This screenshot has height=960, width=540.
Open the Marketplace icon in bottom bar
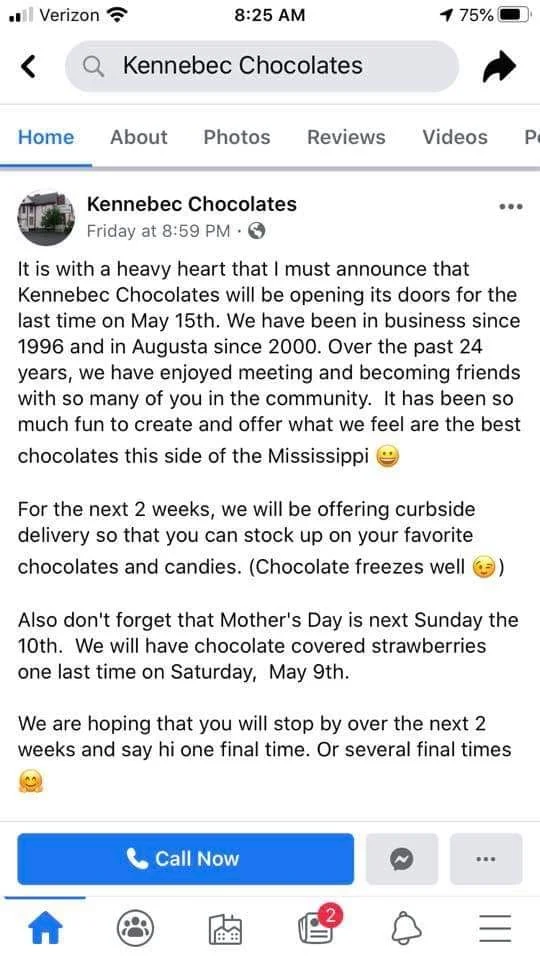[225, 931]
